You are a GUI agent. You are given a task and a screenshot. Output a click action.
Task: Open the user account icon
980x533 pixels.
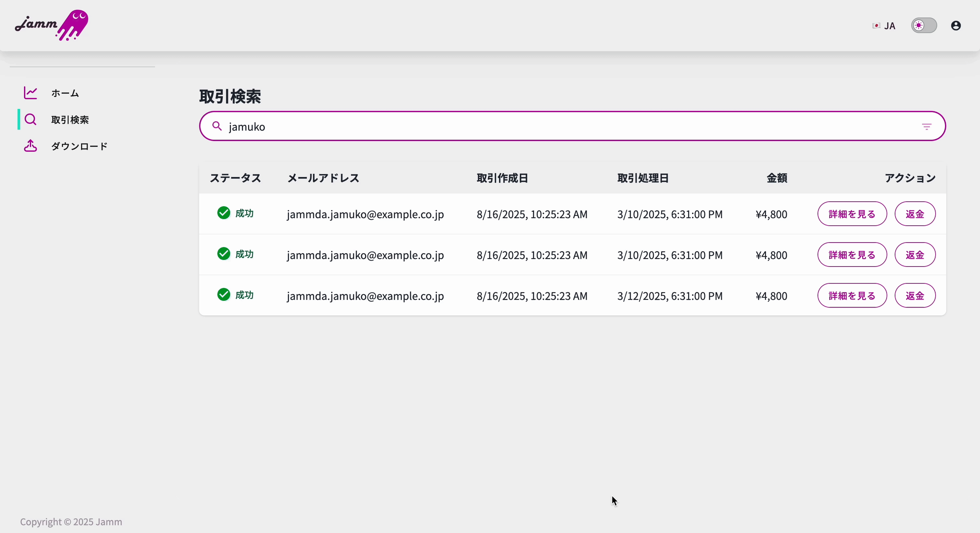956,26
